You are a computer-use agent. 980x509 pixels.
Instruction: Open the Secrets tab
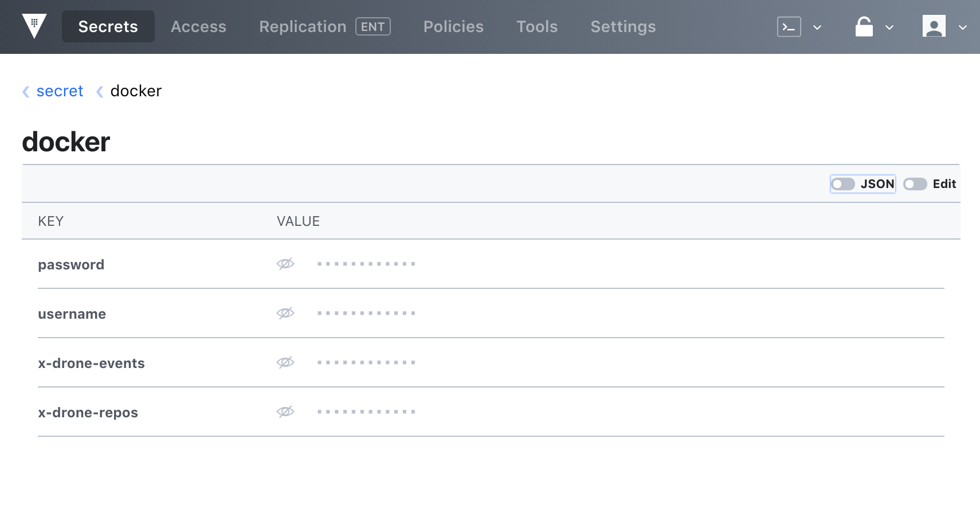[108, 26]
